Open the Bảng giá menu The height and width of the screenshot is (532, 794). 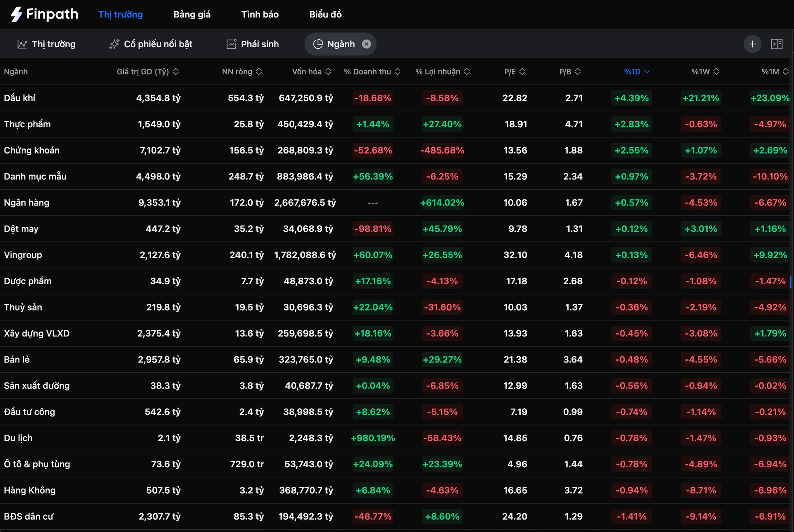[192, 15]
